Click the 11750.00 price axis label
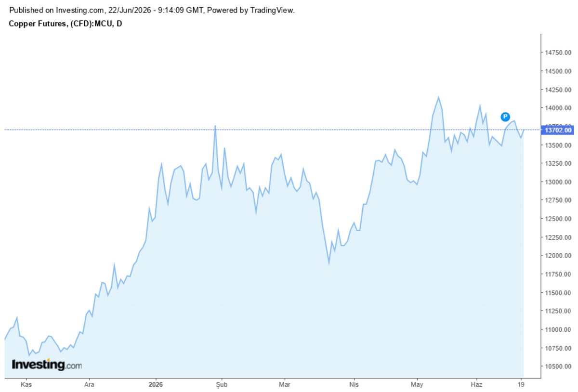The image size is (578, 392). (x=558, y=274)
